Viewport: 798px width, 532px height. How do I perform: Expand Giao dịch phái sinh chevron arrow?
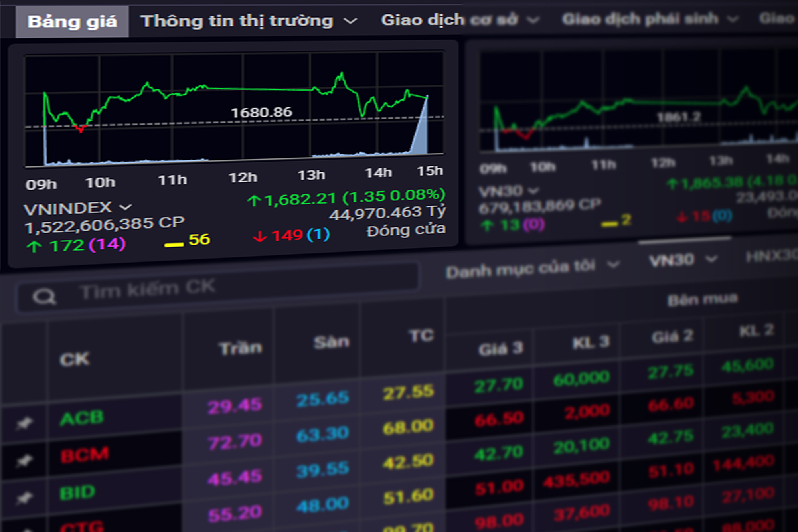tap(732, 18)
